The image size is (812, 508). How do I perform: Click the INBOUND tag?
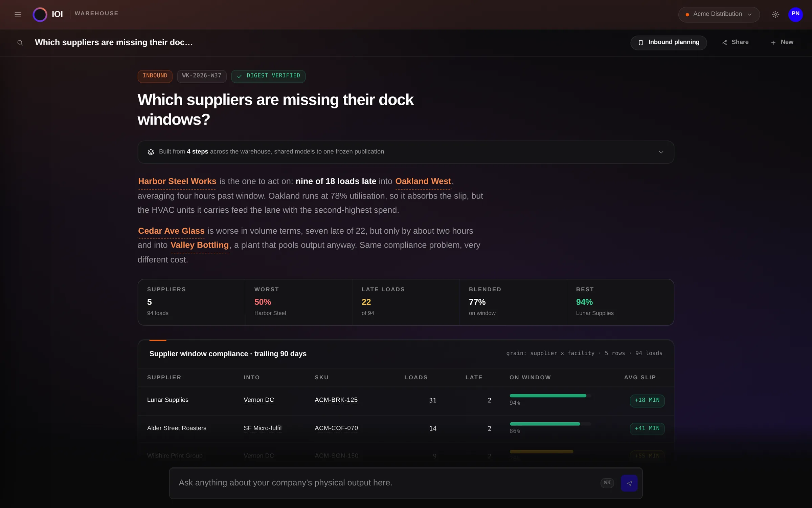155,76
